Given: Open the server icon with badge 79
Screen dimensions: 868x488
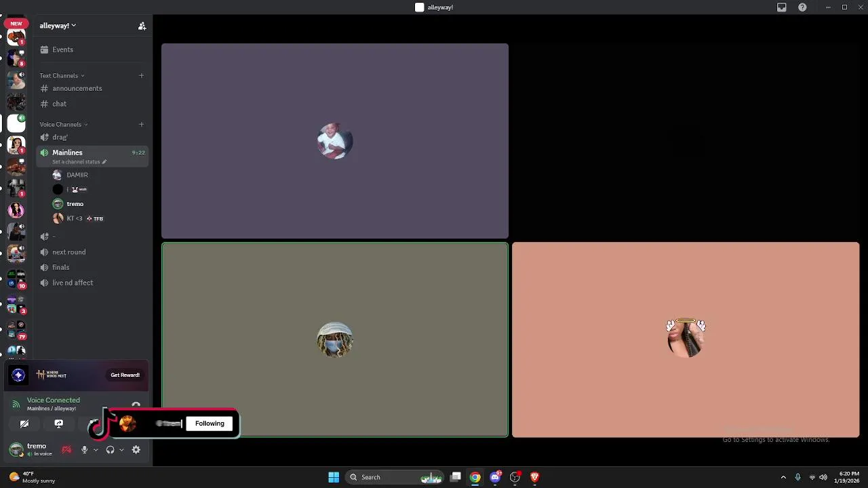Looking at the screenshot, I should (16, 329).
